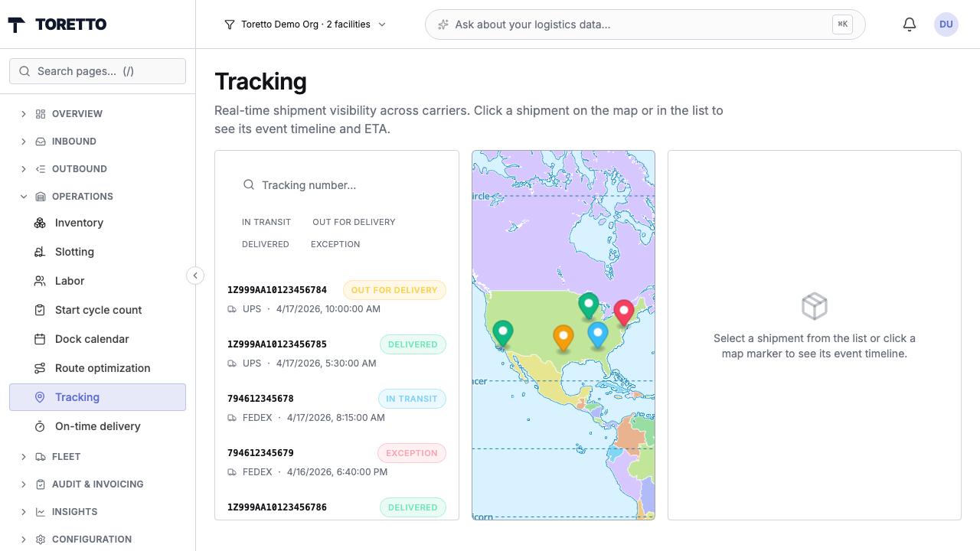Select FedEx shipment 794612345679

point(337,462)
